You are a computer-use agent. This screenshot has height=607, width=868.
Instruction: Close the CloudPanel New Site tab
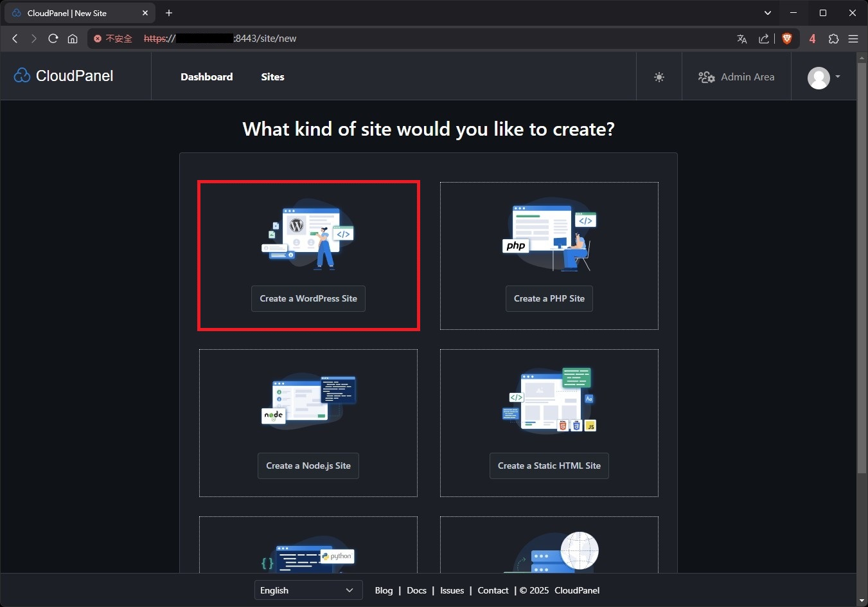(145, 13)
